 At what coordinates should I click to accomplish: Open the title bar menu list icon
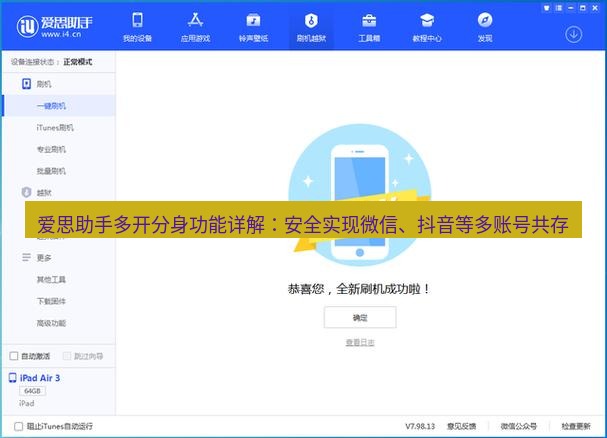[x=559, y=8]
